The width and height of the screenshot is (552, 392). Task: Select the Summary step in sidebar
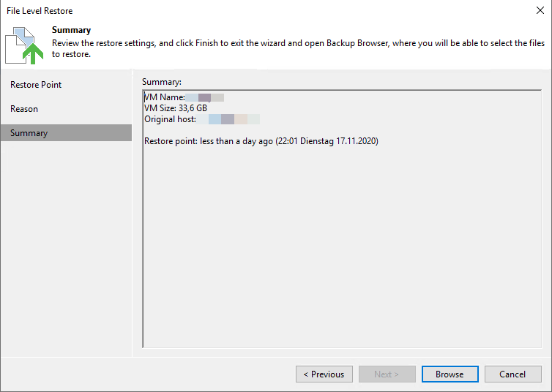66,133
